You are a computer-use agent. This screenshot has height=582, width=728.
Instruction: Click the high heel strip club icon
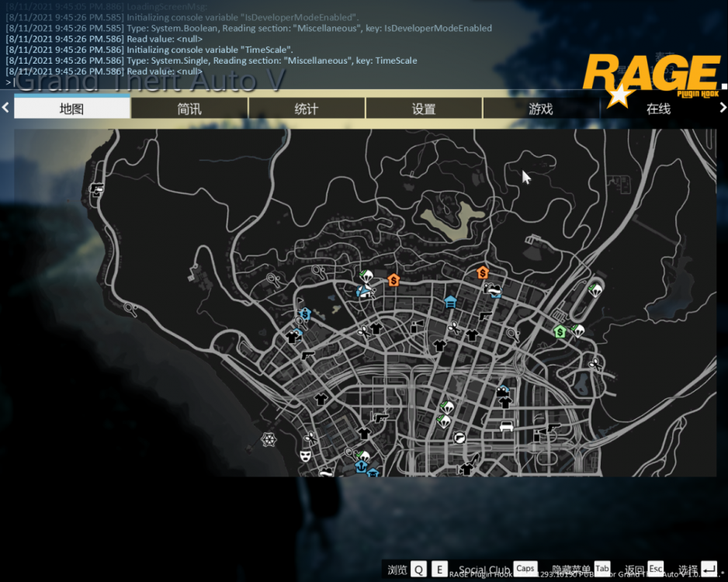474,460
